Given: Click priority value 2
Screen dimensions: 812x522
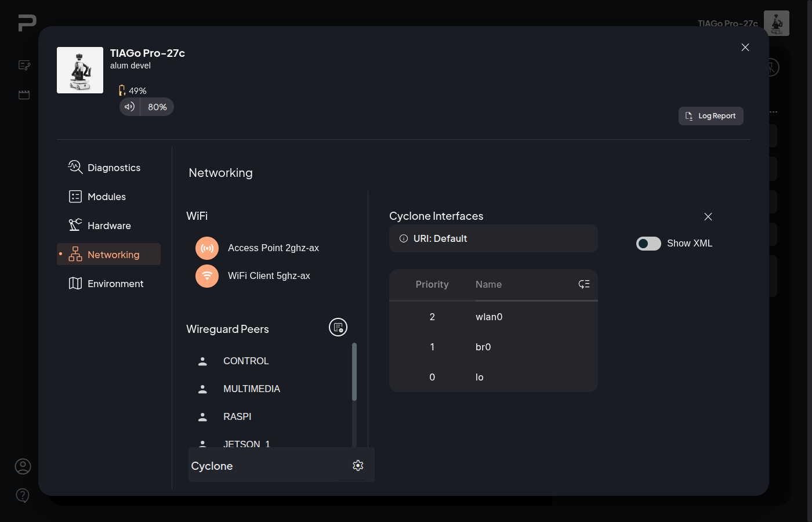Looking at the screenshot, I should point(432,317).
